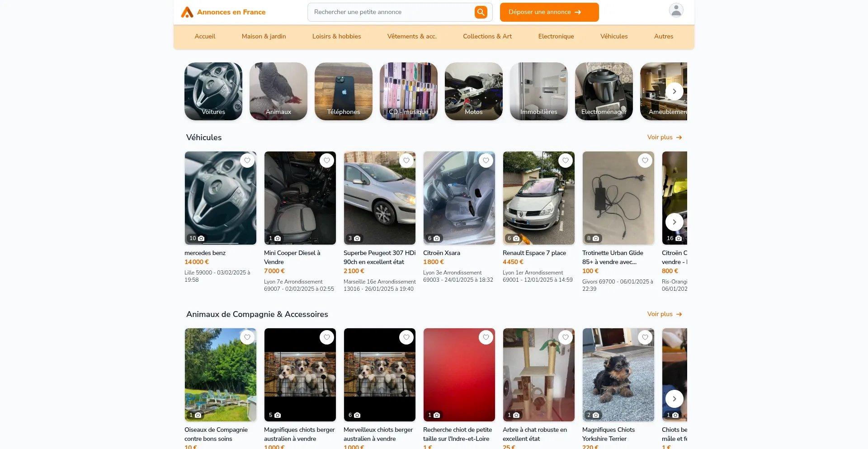The width and height of the screenshot is (868, 449).
Task: Click the 14 000 € price of mercedes benz
Action: 197,262
